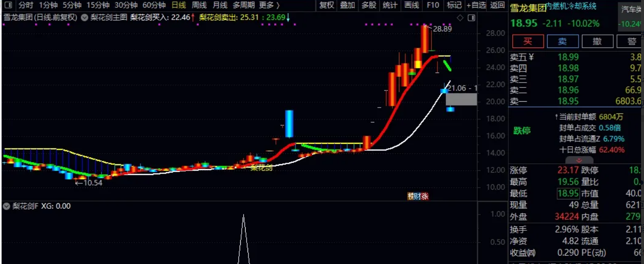Image resolution: width=644 pixels, height=264 pixels.
Task: Click the diamond icon at chart top right
Action: pos(460,18)
